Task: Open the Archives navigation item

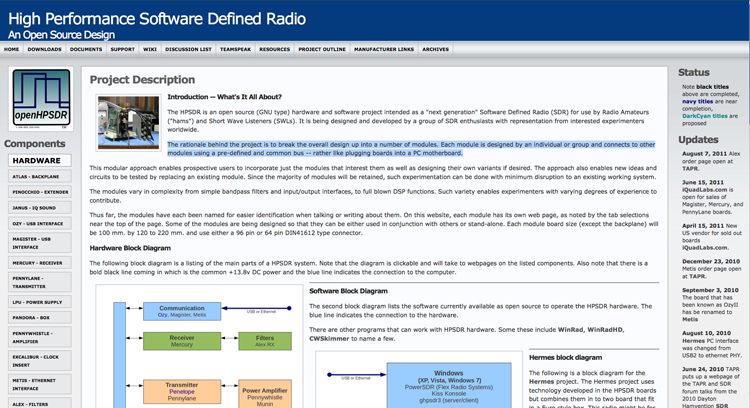Action: (435, 48)
